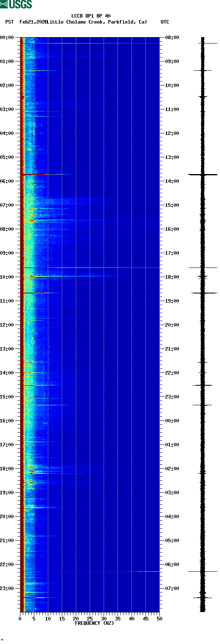Click the '35' frequency tick label

point(118,619)
